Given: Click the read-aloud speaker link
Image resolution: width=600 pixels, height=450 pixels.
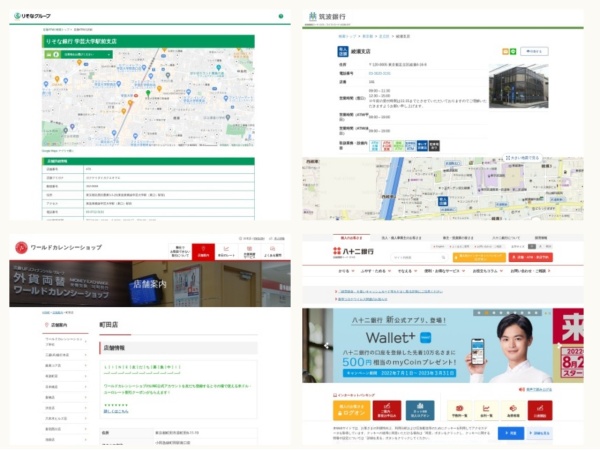Looking at the screenshot, I should coord(535,390).
